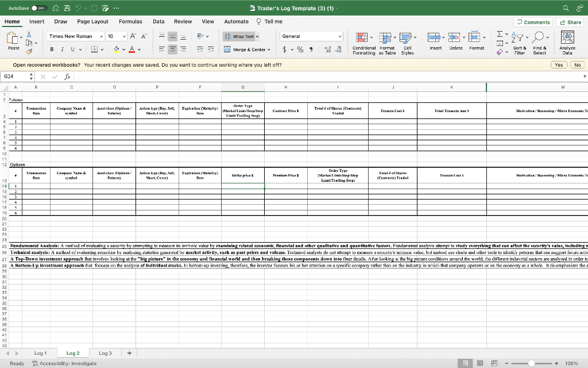Toggle Italic formatting

[x=62, y=49]
